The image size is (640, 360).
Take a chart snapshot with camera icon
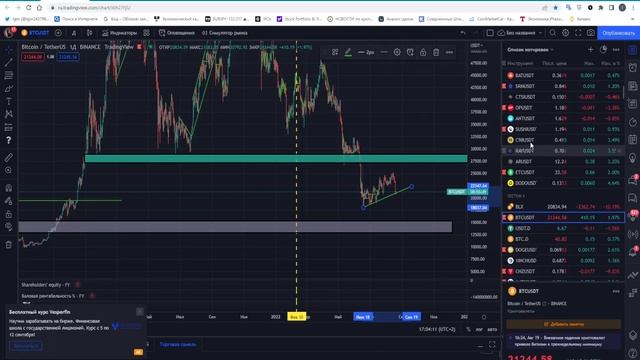click(591, 33)
